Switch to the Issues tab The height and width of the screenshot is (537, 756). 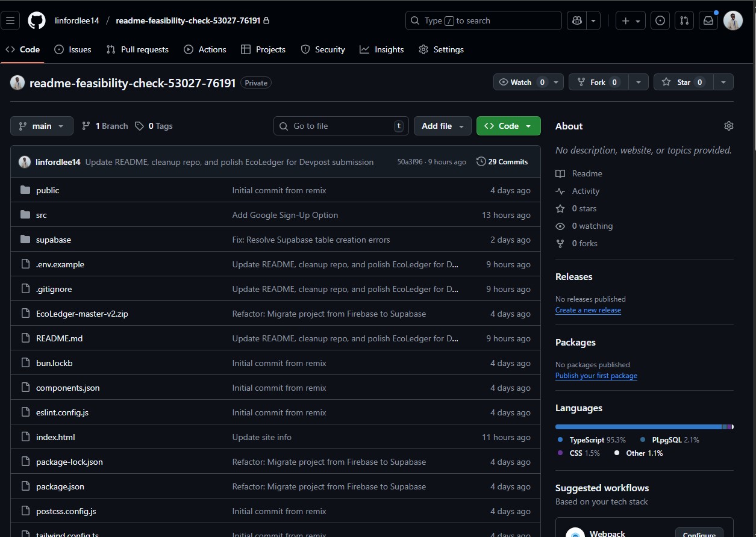pos(72,49)
